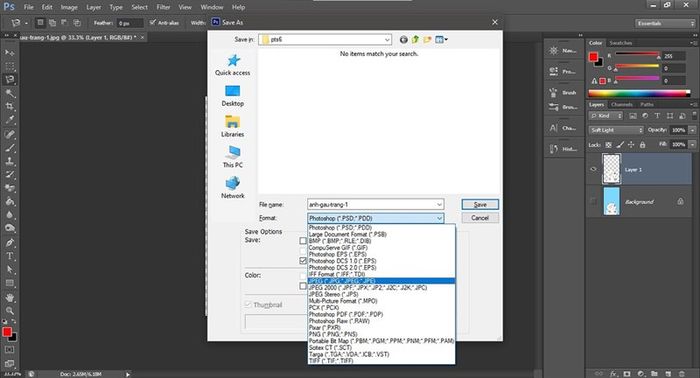
Task: Select the Hand tool
Action: (10, 297)
